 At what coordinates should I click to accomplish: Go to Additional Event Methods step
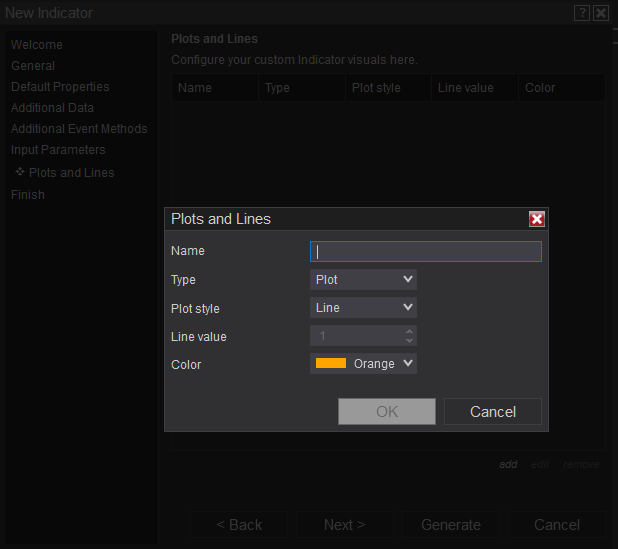[79, 129]
